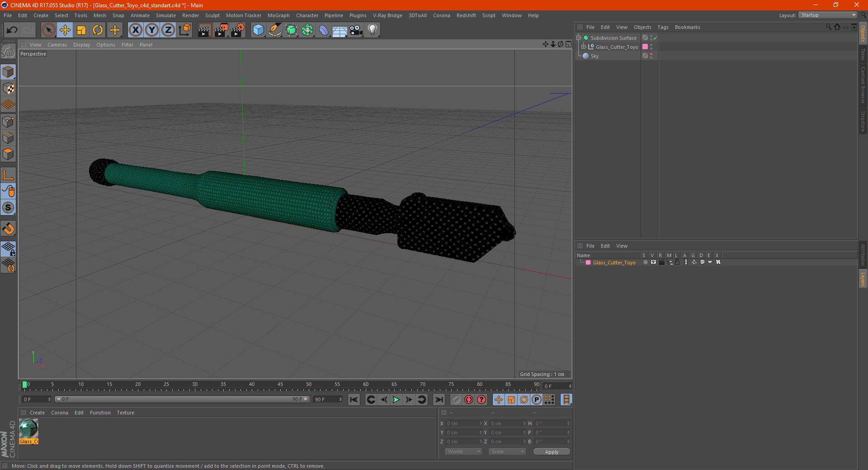Viewport: 868px width, 470px height.
Task: Toggle Z axis lock
Action: 168,30
